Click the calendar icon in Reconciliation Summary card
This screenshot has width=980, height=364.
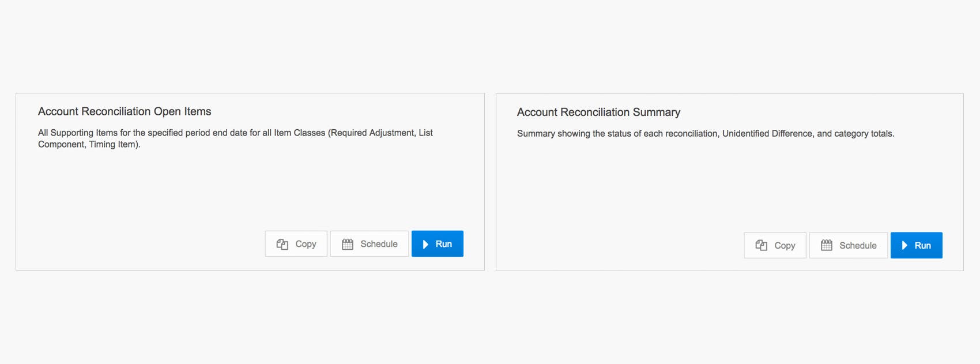point(826,245)
